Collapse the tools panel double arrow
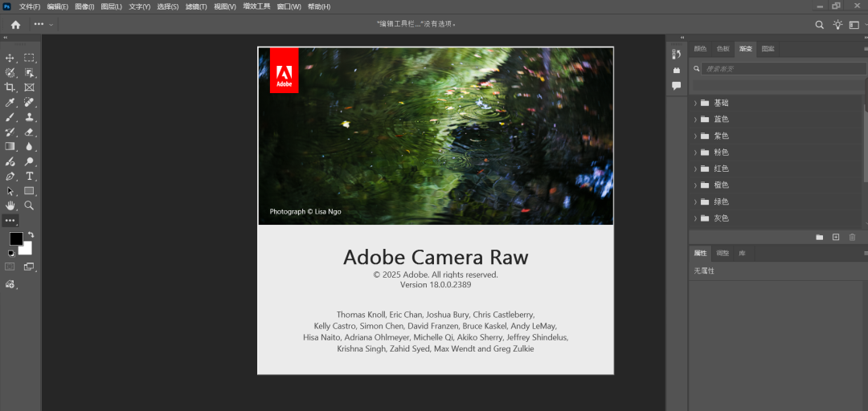The height and width of the screenshot is (411, 868). 6,38
